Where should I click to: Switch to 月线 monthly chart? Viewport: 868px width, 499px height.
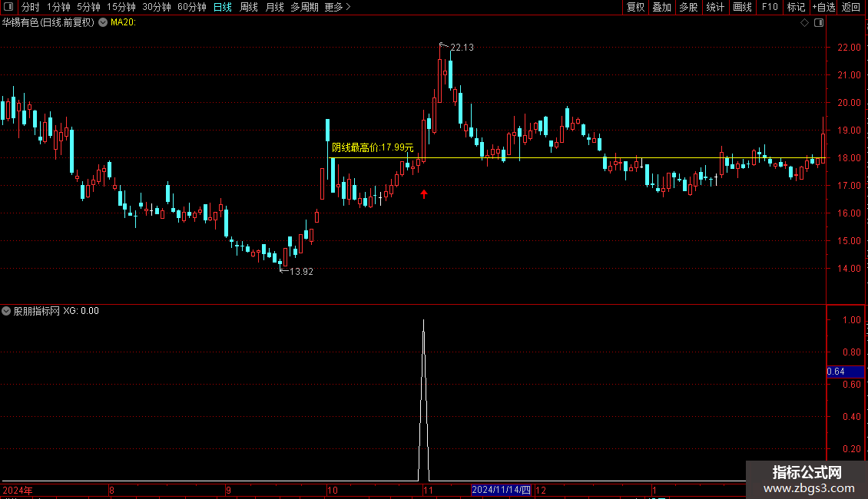coord(274,7)
